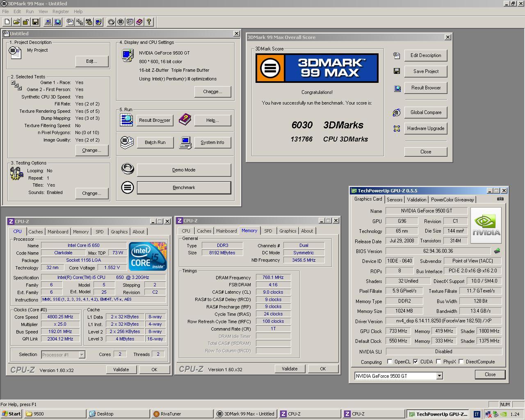525x420 pixels.
Task: Click the Result Browser button in Run panel
Action: click(155, 120)
